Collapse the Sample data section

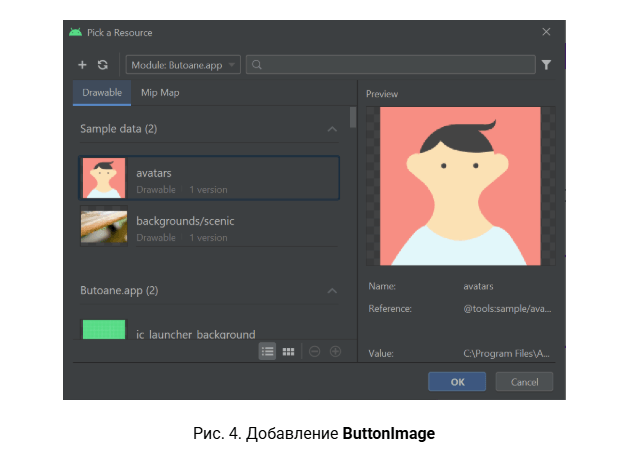(x=332, y=129)
